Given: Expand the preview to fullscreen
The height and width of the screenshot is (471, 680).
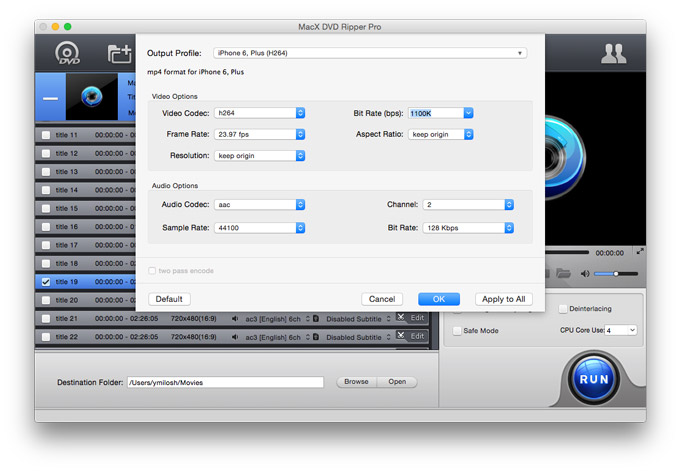Looking at the screenshot, I should (640, 252).
